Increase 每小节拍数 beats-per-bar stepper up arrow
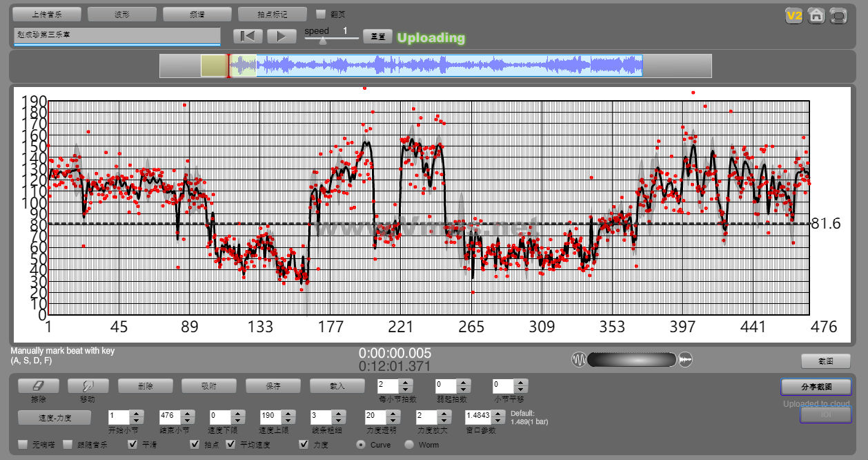Screen dimensions: 868x460 (x=406, y=382)
